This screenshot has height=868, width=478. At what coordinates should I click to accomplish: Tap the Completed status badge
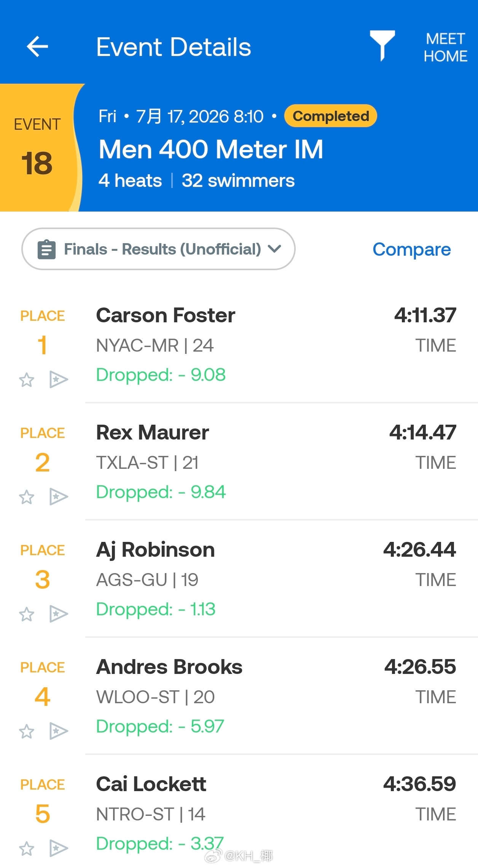coord(331,116)
